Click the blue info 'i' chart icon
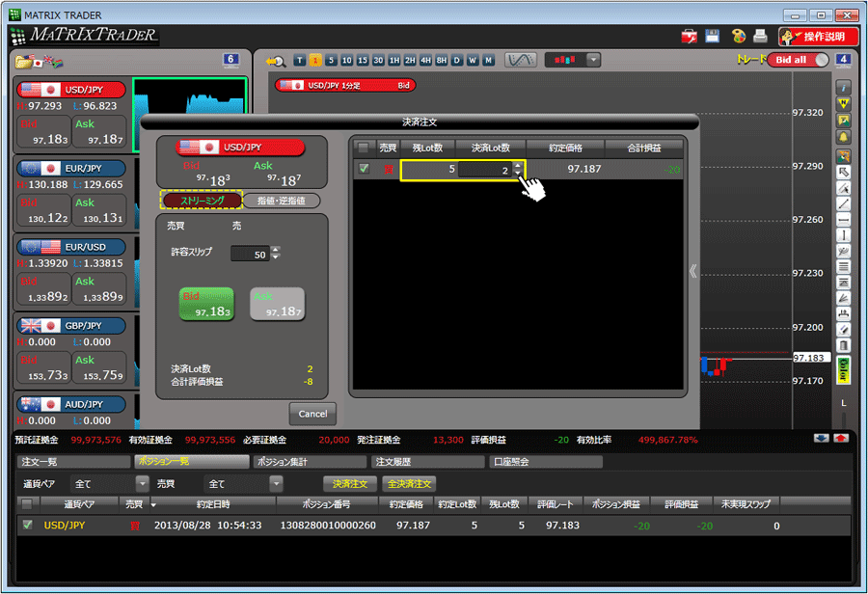The height and width of the screenshot is (594, 868). [x=843, y=88]
